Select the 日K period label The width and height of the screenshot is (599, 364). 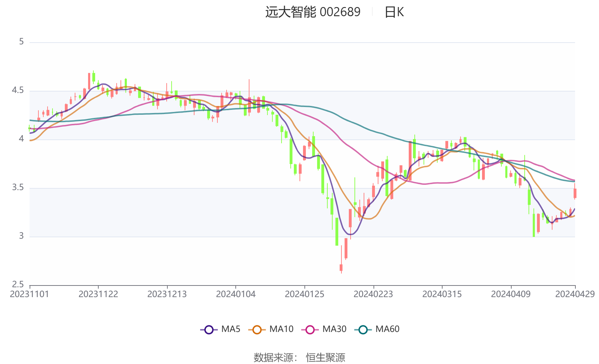(394, 12)
